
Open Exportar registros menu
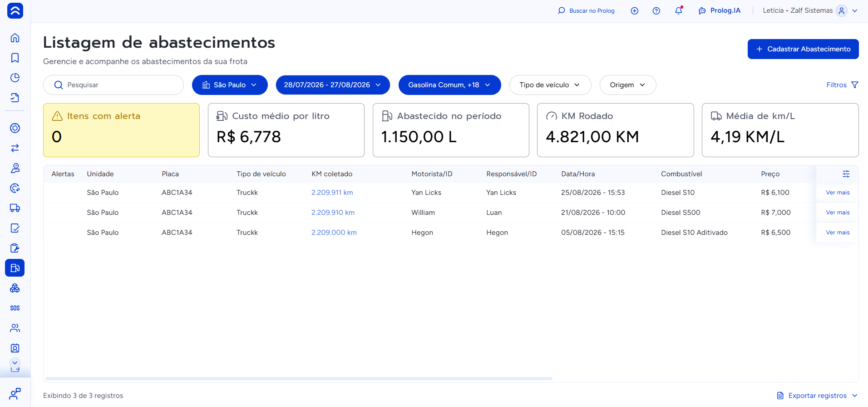coord(817,396)
